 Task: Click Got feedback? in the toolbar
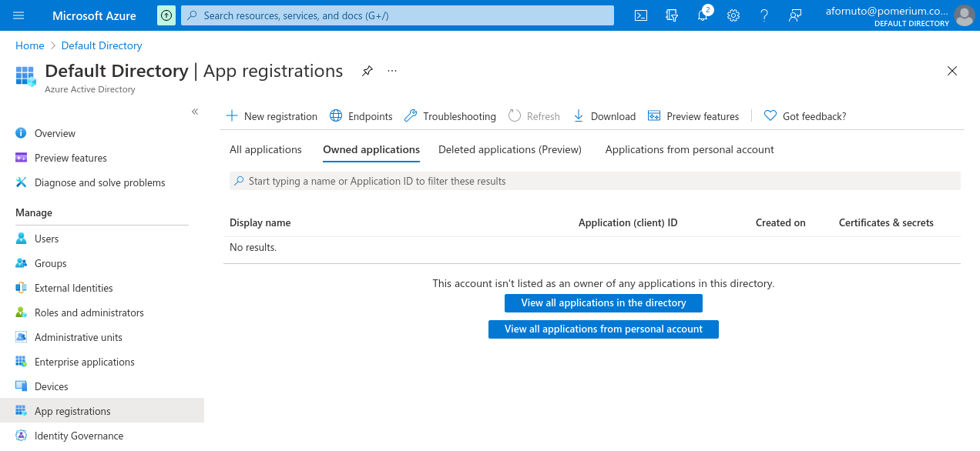(805, 116)
